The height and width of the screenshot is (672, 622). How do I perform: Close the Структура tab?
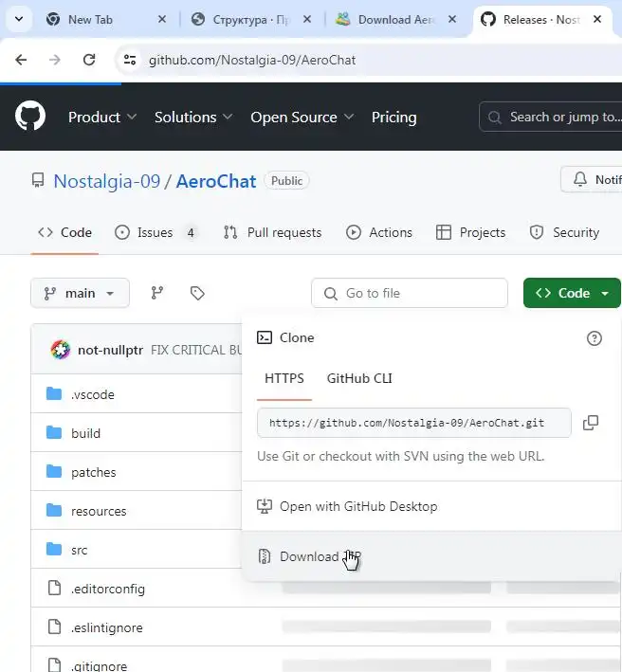[x=307, y=19]
